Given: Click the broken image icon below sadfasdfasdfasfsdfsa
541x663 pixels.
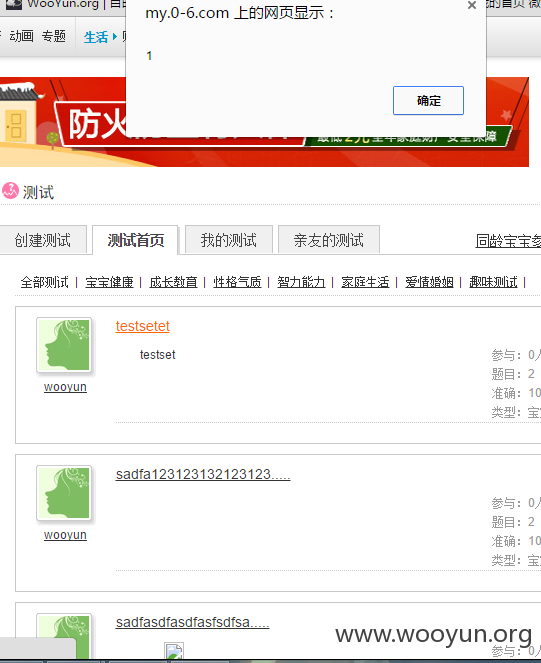Looking at the screenshot, I should coord(174,651).
